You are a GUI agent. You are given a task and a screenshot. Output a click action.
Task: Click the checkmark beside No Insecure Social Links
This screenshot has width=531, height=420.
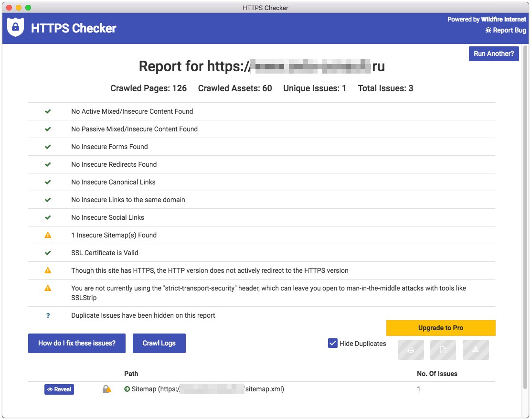[x=48, y=217]
